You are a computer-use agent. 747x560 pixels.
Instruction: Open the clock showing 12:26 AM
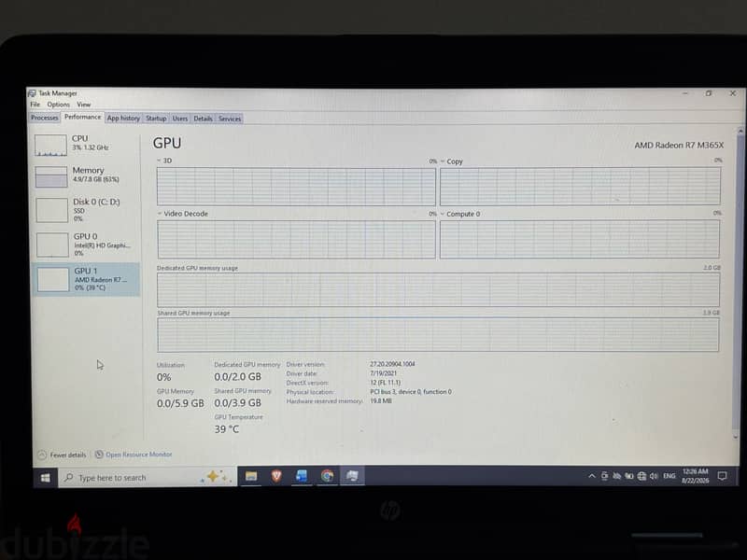[695, 476]
